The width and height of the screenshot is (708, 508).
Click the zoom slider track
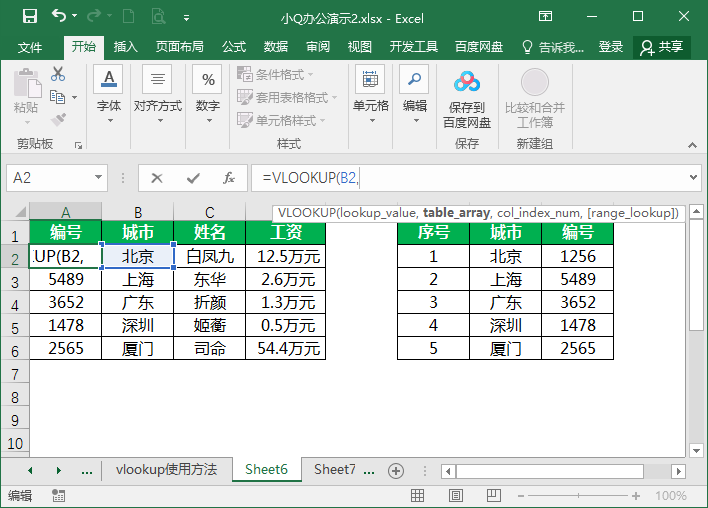[x=578, y=496]
